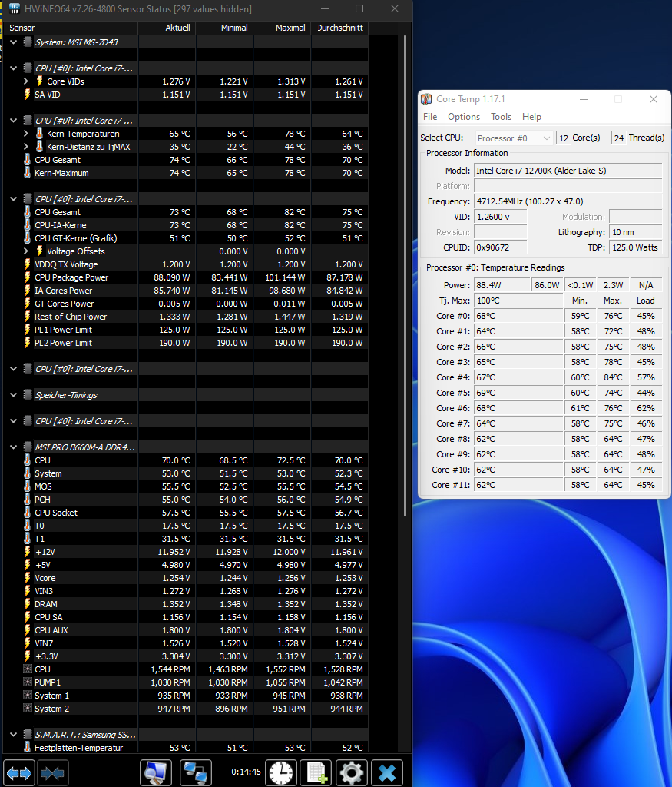
Task: Click the fan icon beside System 2
Action: 28,708
